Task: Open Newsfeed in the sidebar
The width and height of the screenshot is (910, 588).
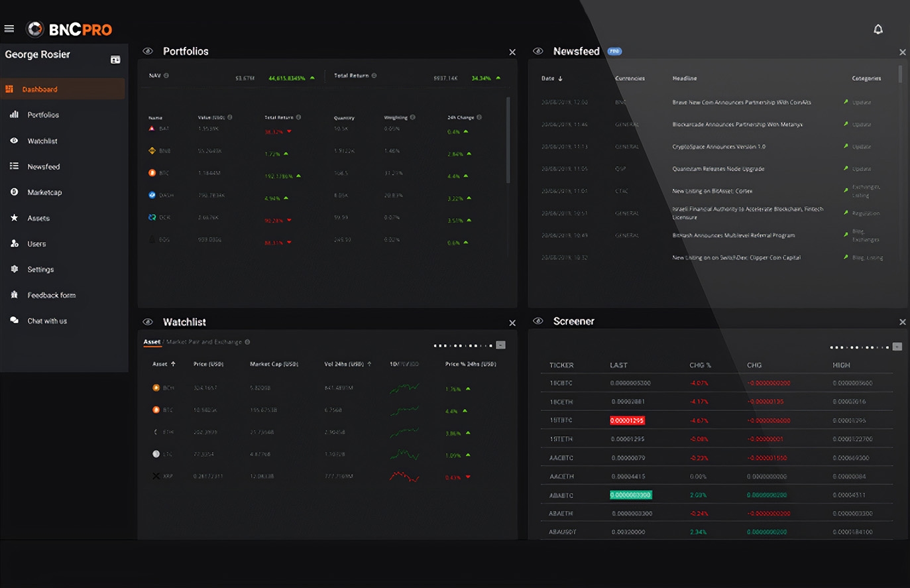Action: [44, 166]
